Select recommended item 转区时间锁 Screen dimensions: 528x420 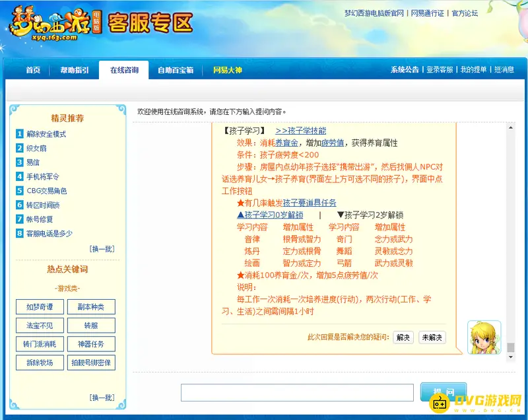coord(42,205)
